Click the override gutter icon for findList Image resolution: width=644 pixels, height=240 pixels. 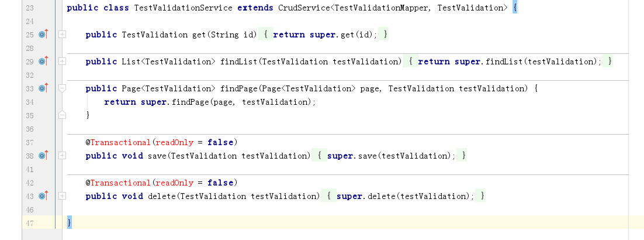coord(43,61)
